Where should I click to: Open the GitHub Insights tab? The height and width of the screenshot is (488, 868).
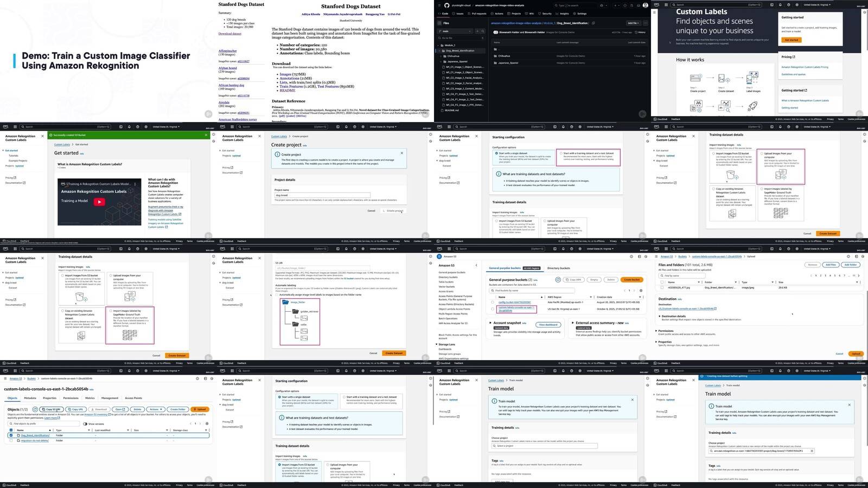coord(563,14)
